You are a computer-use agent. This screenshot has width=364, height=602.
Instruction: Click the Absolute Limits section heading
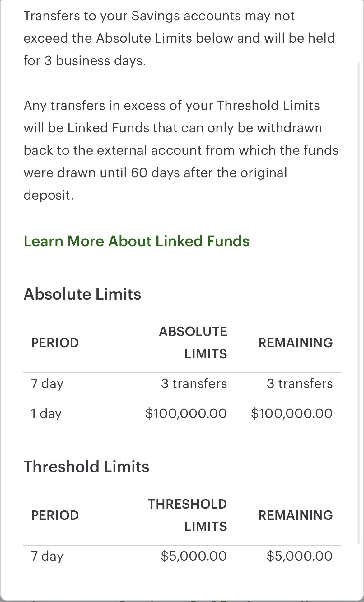(82, 294)
